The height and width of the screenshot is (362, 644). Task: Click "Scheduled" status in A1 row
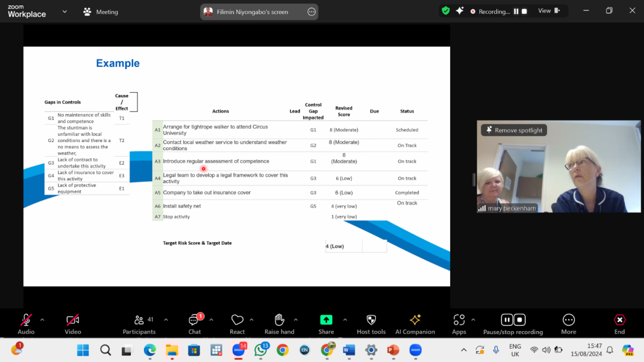407,130
